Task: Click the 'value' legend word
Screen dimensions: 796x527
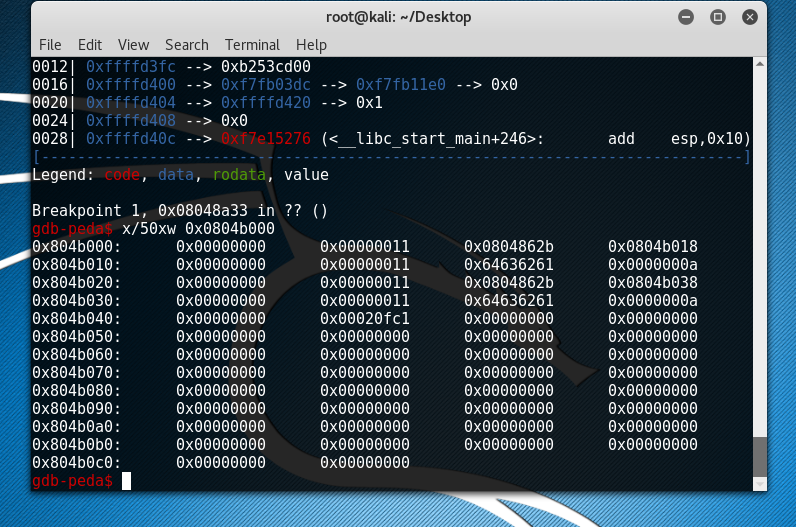Action: pos(306,175)
